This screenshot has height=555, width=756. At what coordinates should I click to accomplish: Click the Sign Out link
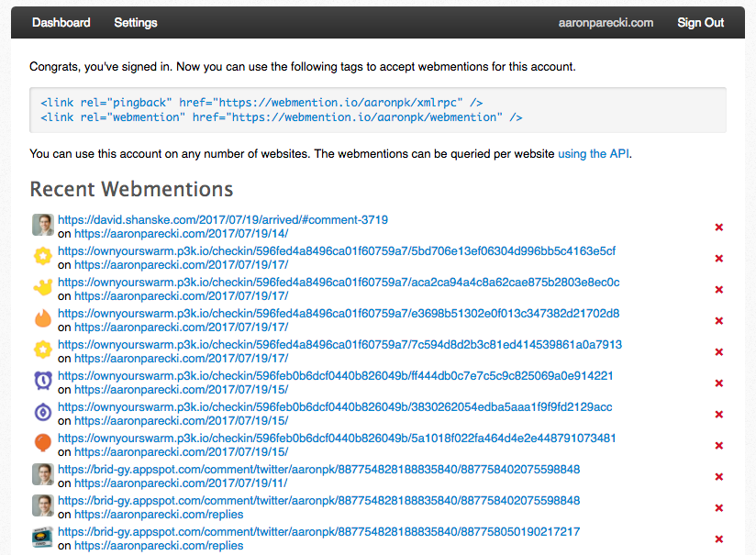click(x=701, y=23)
